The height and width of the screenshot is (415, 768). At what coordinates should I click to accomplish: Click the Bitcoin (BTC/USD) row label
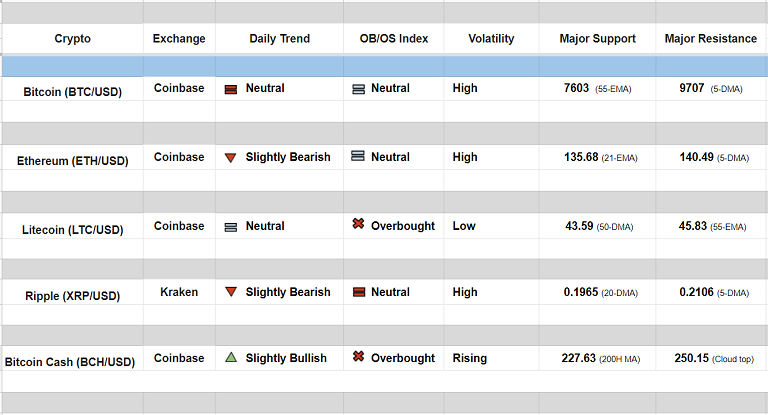click(72, 92)
